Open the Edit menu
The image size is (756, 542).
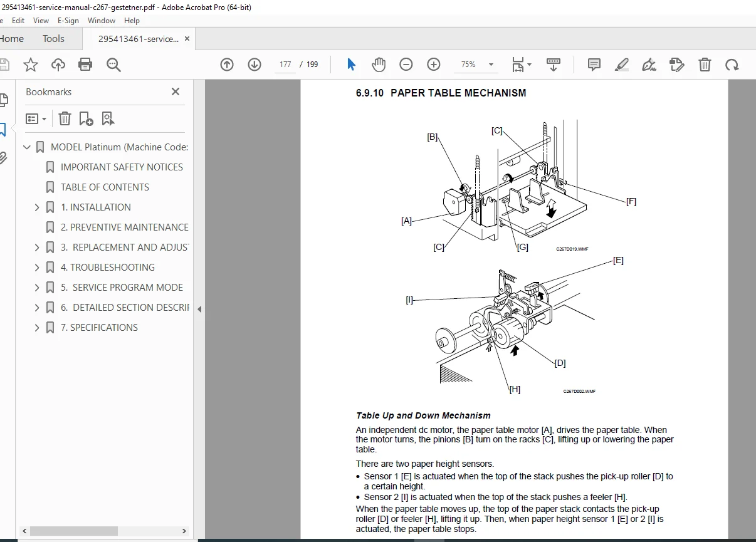(x=18, y=21)
